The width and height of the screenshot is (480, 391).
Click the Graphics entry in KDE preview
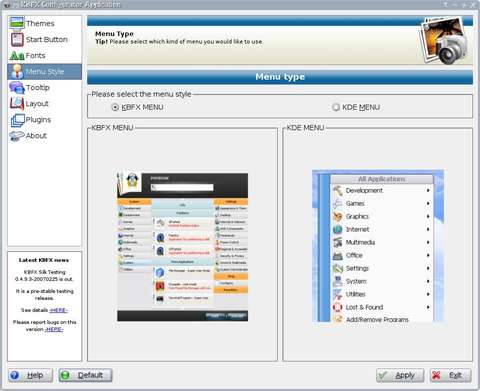point(382,216)
